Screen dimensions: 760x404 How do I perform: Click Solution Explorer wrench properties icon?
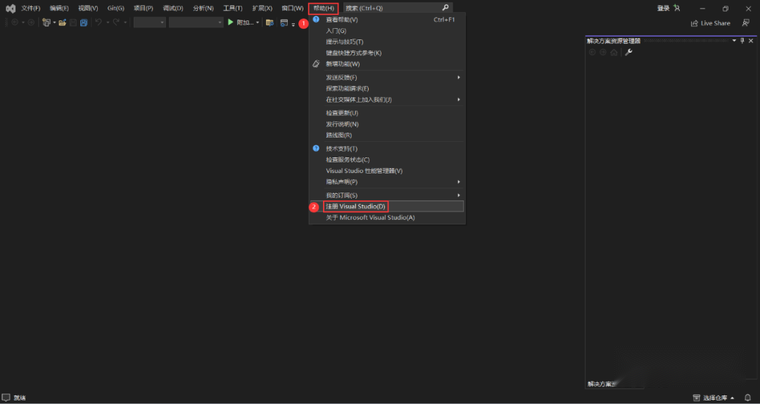click(629, 52)
